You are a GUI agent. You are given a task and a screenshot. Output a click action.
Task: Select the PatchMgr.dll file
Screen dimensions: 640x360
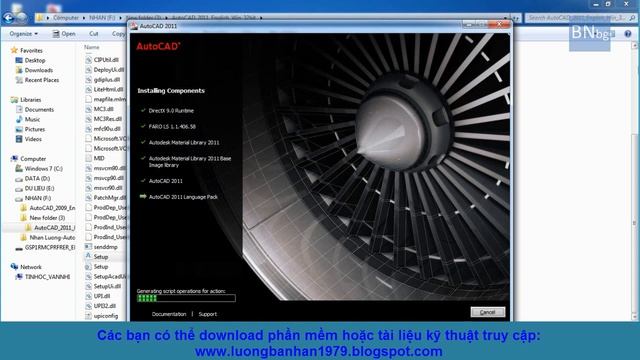point(109,198)
